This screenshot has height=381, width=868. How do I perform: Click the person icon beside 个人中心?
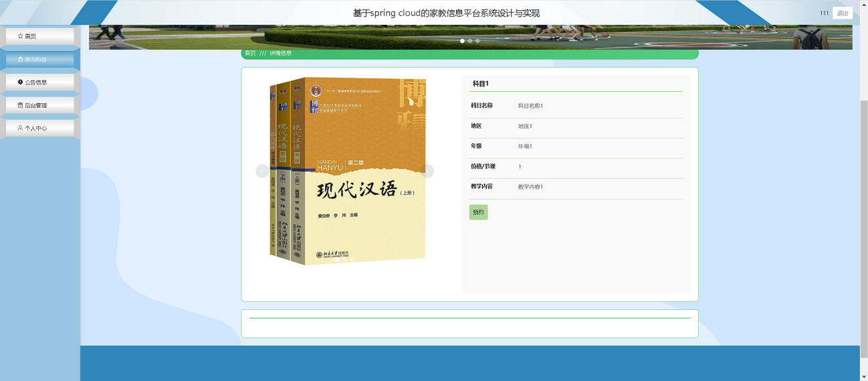pyautogui.click(x=20, y=128)
